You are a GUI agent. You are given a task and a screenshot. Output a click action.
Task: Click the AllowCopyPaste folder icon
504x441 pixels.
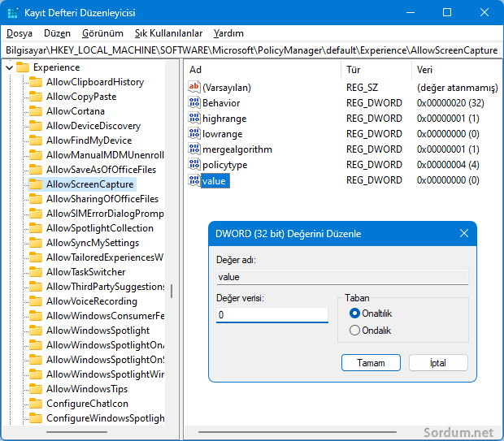point(35,97)
